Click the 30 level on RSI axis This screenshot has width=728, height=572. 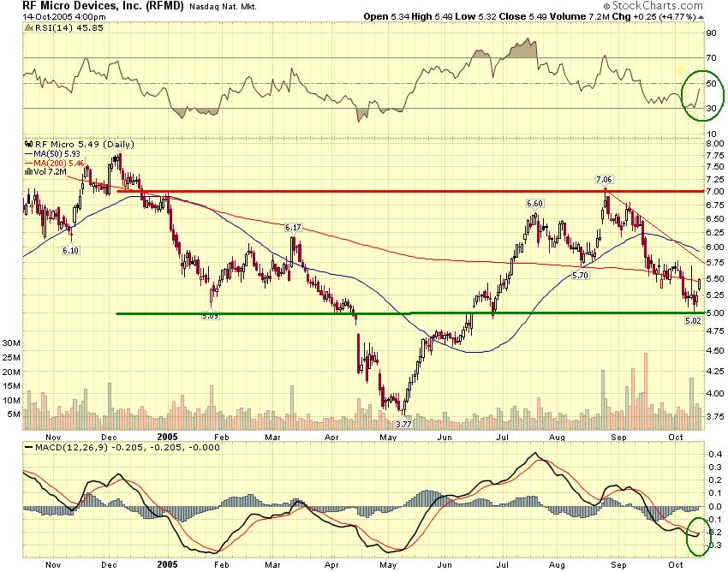pos(711,109)
